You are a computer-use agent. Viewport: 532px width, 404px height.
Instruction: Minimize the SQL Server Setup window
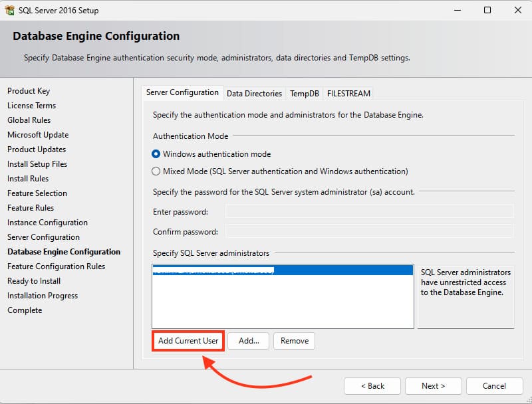click(x=458, y=11)
